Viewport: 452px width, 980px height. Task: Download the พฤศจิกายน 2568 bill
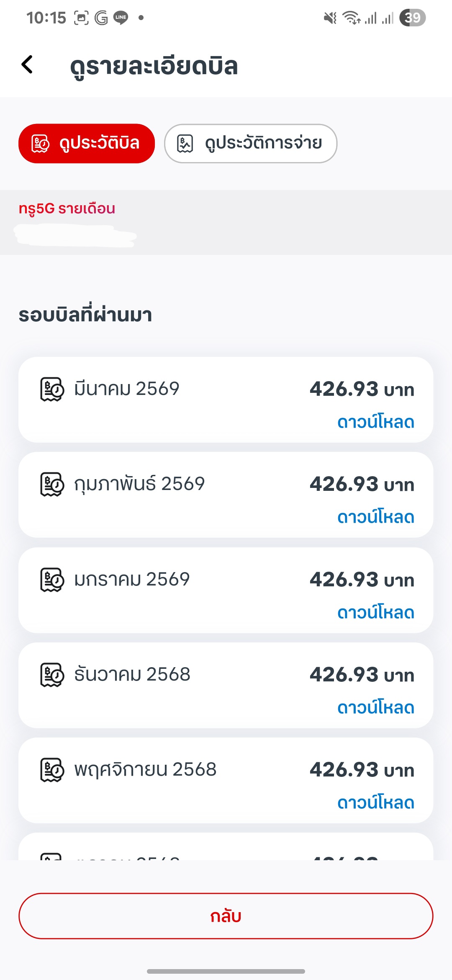(x=375, y=803)
